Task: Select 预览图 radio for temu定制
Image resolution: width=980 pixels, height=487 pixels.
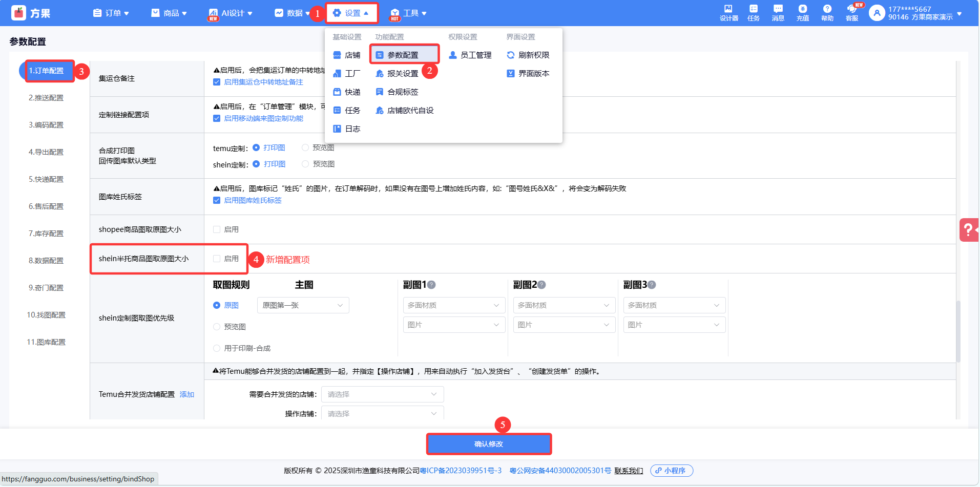Action: pyautogui.click(x=305, y=148)
